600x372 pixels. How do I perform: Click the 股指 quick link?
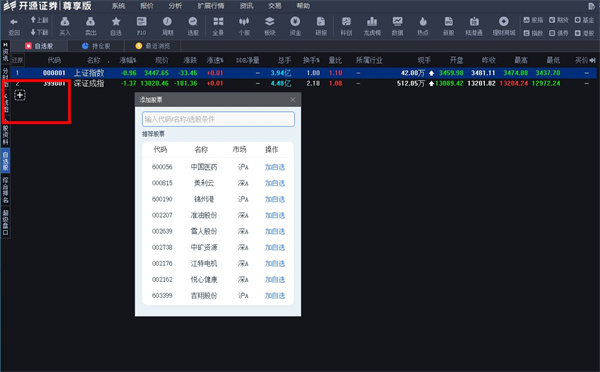coord(533,20)
